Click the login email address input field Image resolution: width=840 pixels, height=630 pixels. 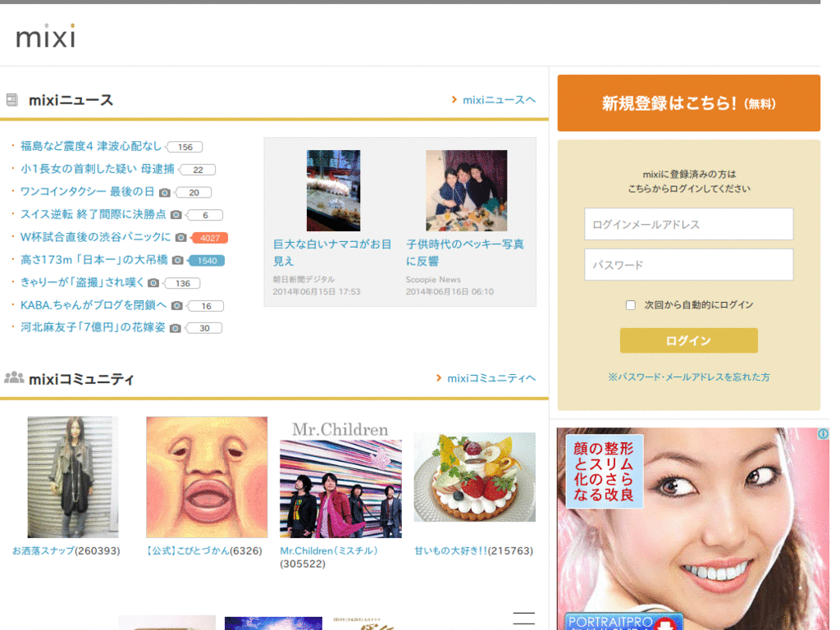pyautogui.click(x=687, y=224)
